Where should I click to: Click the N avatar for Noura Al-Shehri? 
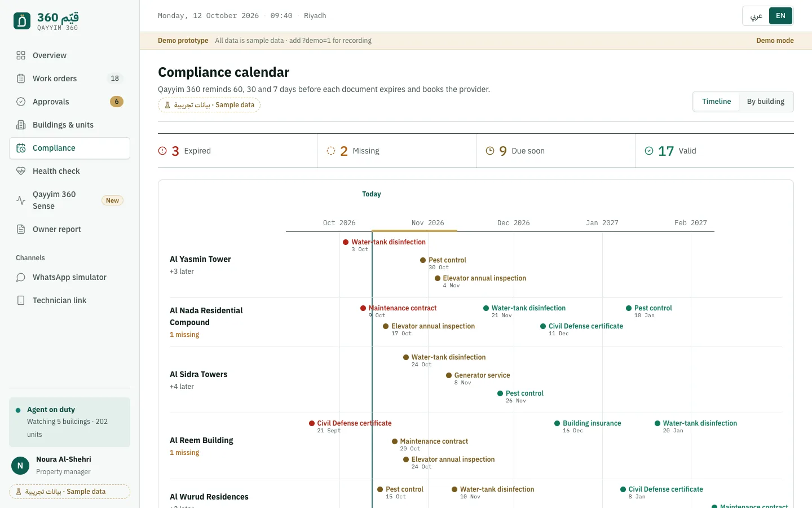click(20, 466)
